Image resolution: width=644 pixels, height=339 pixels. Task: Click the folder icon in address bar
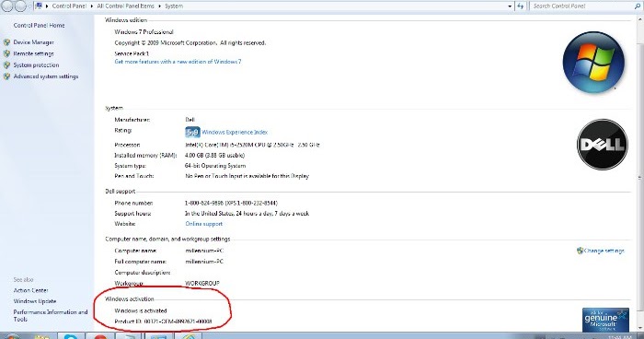pyautogui.click(x=39, y=6)
